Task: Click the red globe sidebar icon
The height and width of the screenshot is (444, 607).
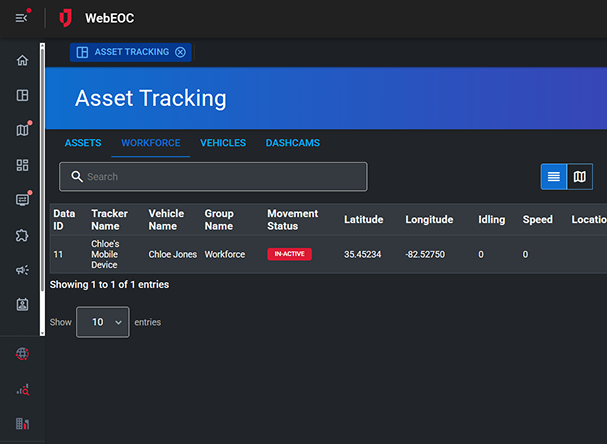Action: (x=22, y=354)
